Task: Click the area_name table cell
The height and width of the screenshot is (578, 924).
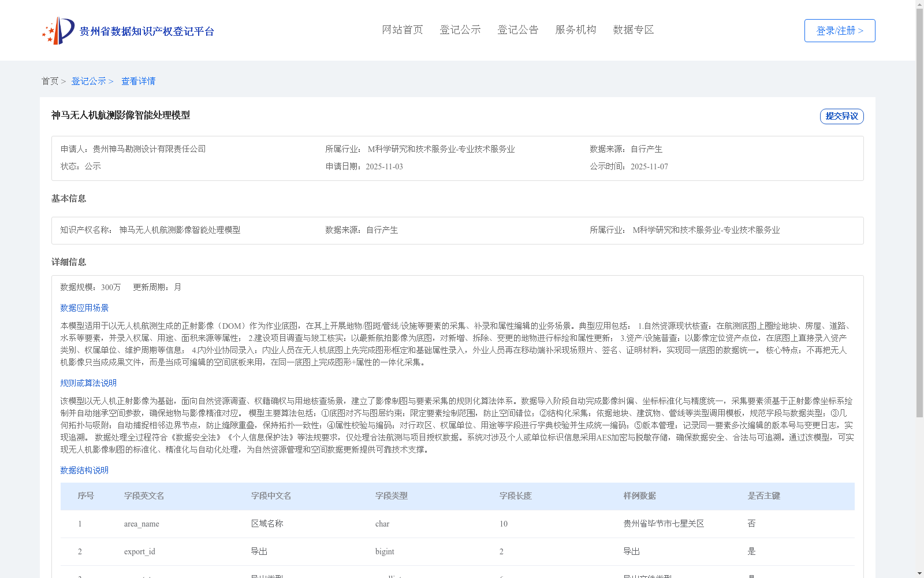Action: point(141,524)
